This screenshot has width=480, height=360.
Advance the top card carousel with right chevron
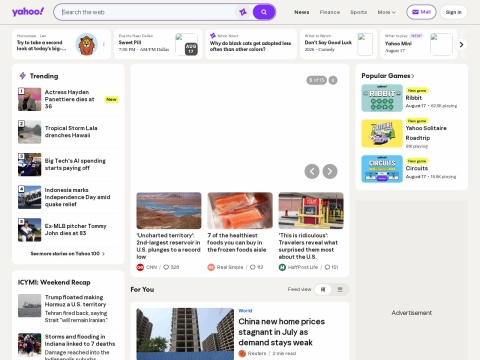click(x=461, y=44)
